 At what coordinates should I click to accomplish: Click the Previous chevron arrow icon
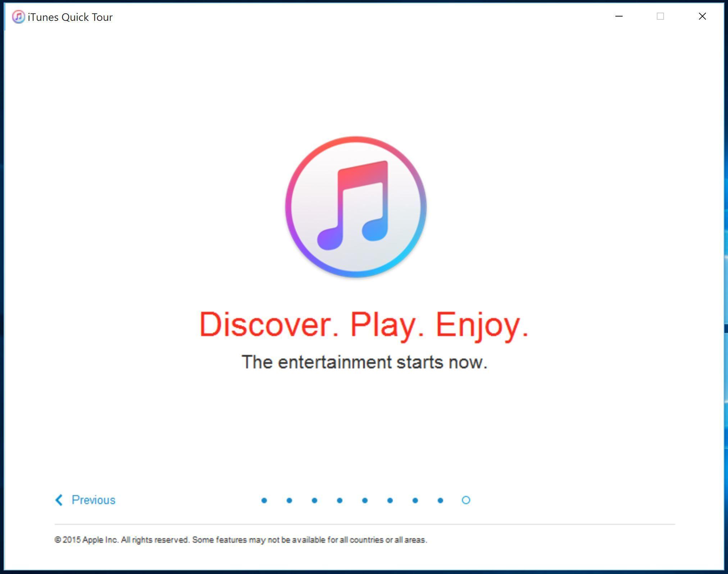point(59,500)
